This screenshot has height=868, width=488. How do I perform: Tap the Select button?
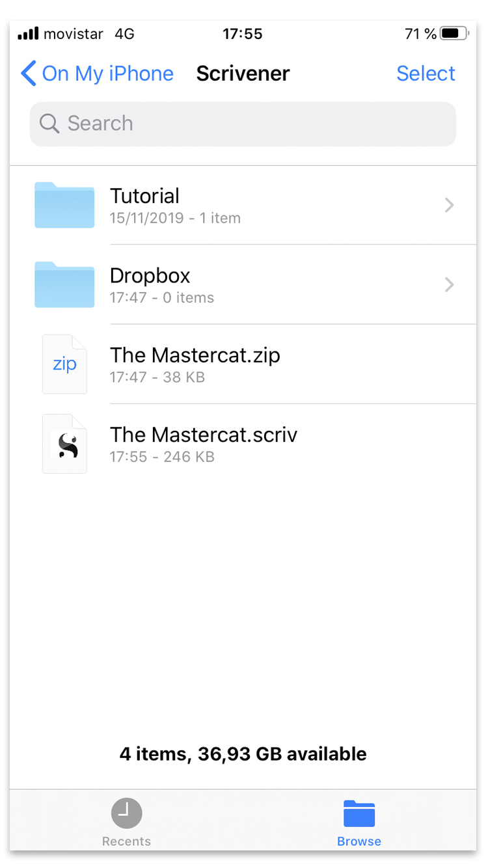pos(426,74)
